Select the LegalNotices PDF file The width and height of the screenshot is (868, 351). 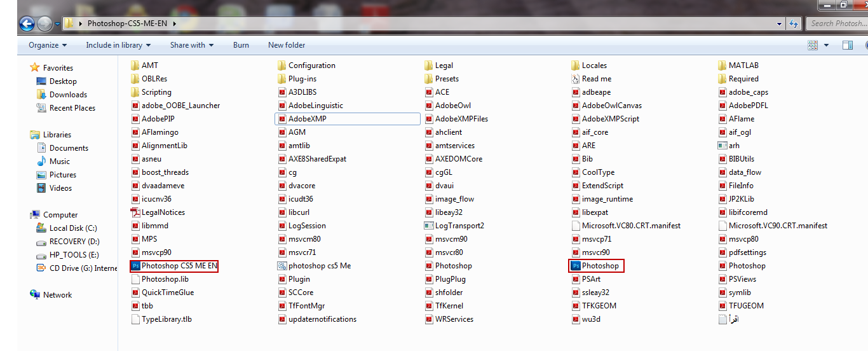pos(158,212)
